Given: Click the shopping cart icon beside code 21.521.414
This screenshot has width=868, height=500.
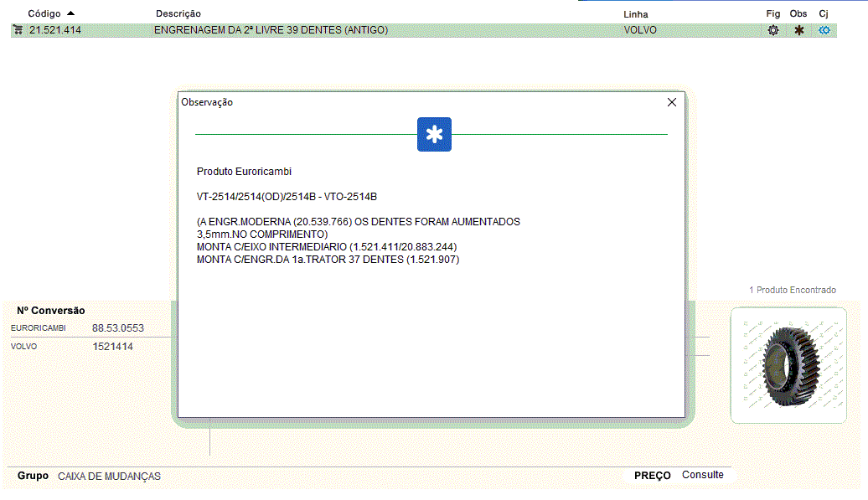Looking at the screenshot, I should tap(18, 30).
